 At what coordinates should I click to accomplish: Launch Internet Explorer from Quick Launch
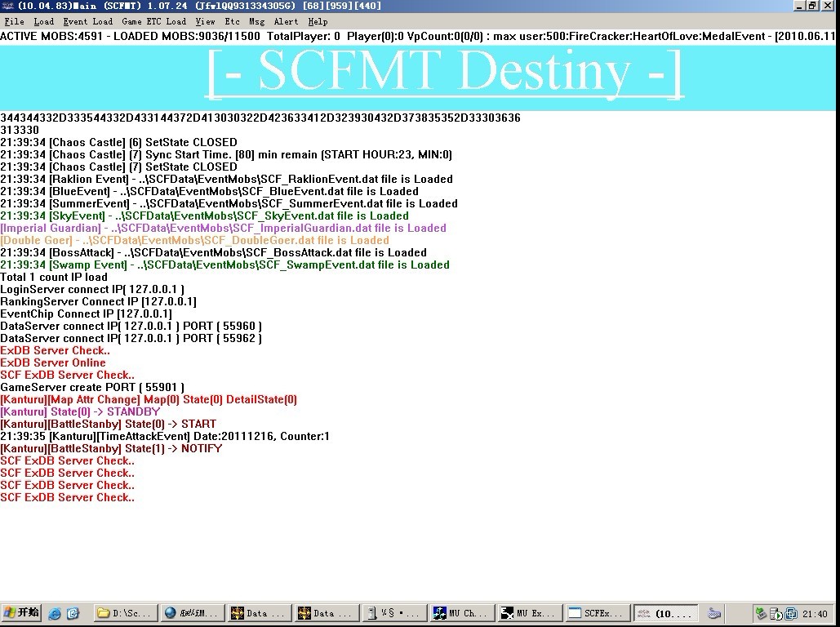coord(54,613)
